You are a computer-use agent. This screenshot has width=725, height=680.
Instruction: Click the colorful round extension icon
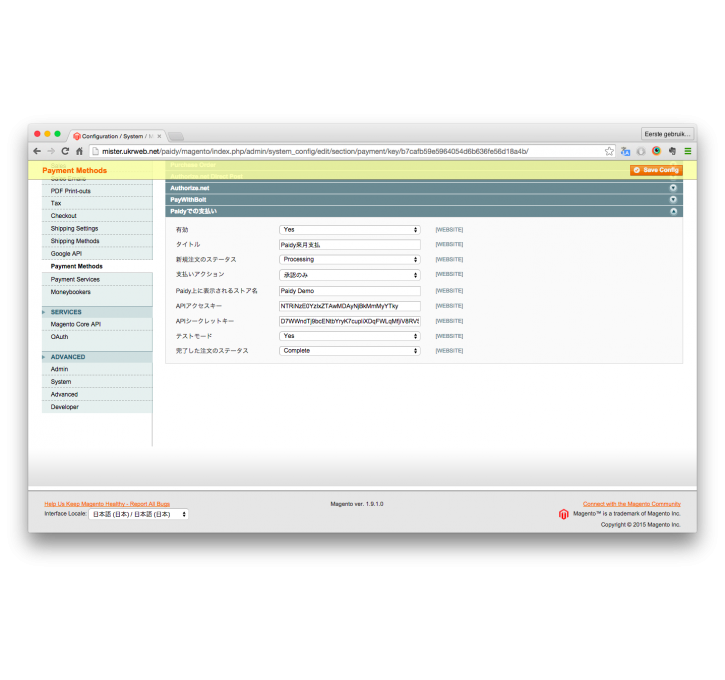(656, 151)
